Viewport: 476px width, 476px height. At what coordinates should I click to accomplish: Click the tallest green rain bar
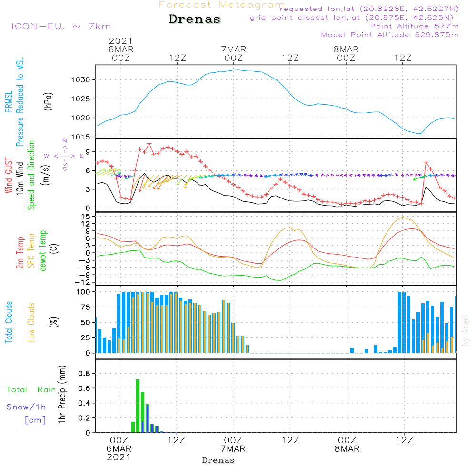(138, 406)
